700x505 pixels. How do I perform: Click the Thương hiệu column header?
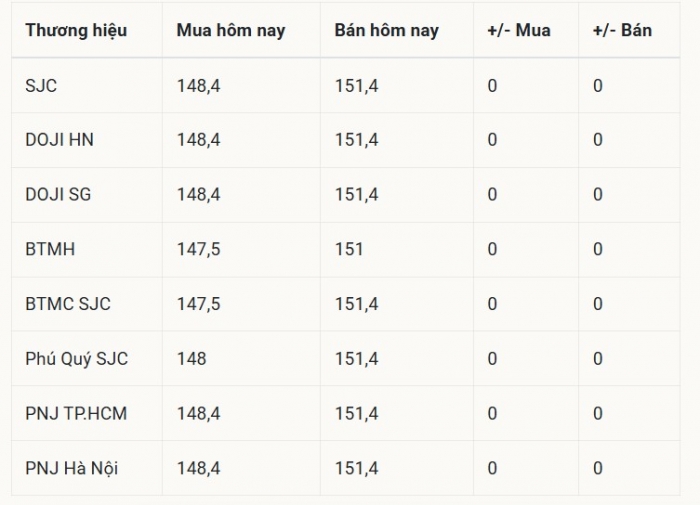(x=76, y=31)
